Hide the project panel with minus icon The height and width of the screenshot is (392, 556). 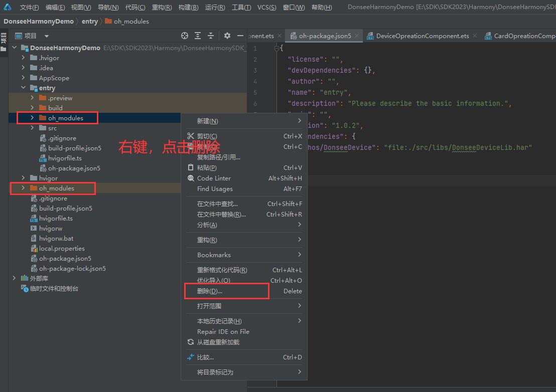pyautogui.click(x=240, y=36)
